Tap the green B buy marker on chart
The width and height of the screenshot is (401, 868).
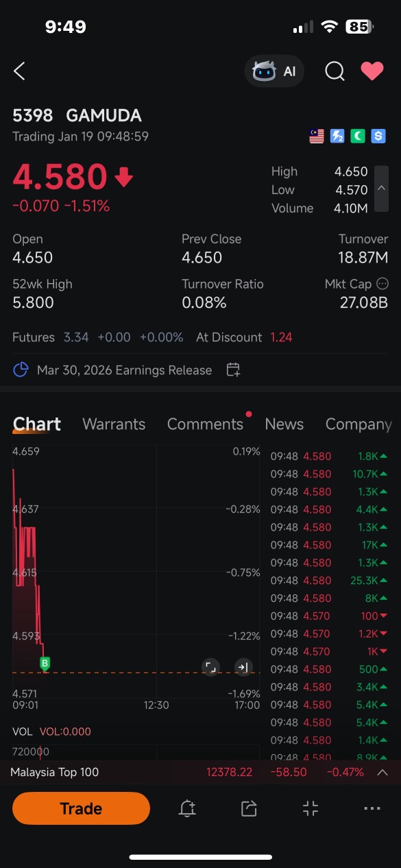click(45, 663)
